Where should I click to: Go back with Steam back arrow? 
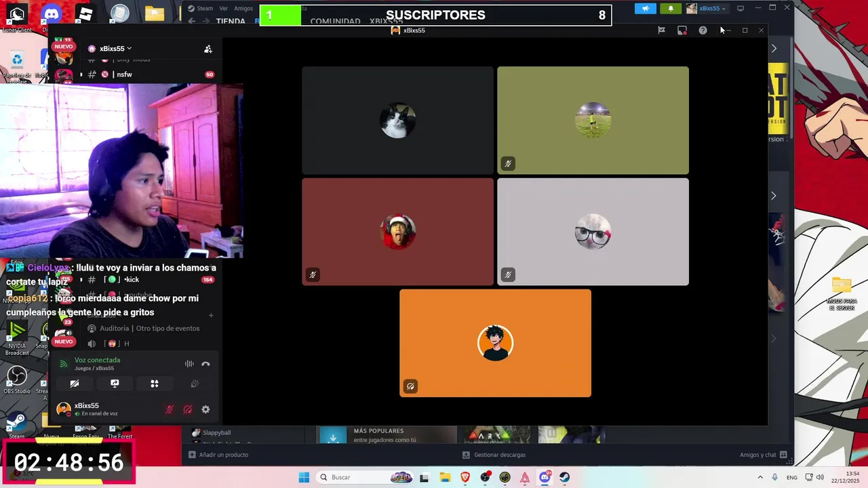(192, 21)
